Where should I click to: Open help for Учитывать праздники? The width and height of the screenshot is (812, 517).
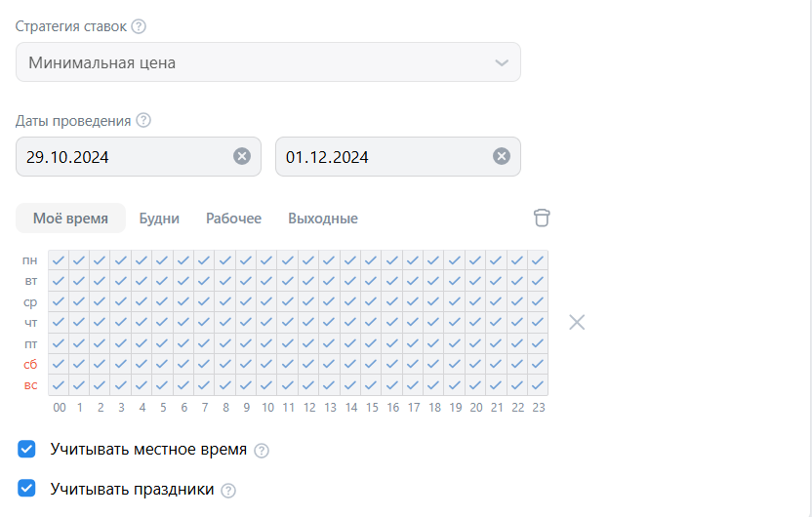tap(228, 491)
